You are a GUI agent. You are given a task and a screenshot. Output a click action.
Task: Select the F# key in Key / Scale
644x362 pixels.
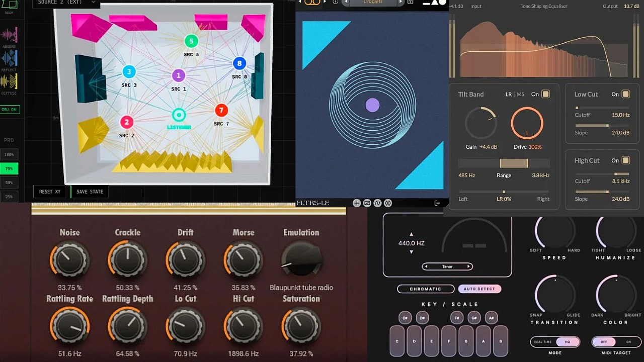(x=457, y=318)
